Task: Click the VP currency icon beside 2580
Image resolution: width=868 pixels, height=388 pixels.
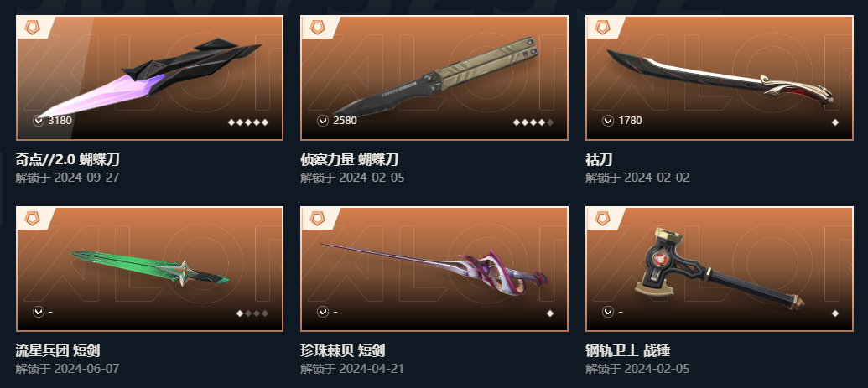Action: [323, 120]
